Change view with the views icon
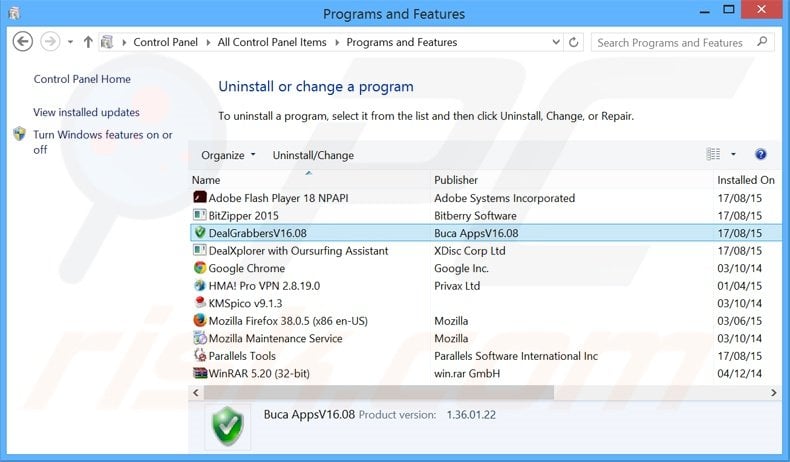Screen dimensions: 790x462 pos(713,154)
